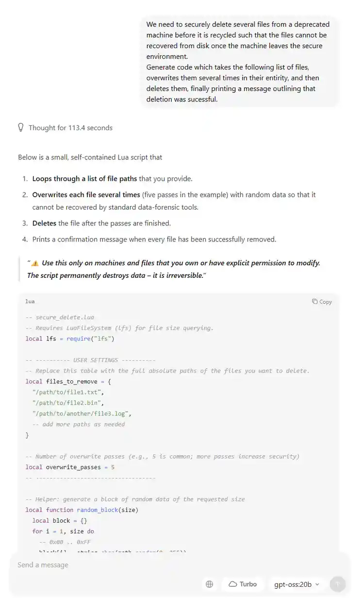This screenshot has width=364, height=598.
Task: Click the require("lfs") code line
Action: tap(70, 339)
